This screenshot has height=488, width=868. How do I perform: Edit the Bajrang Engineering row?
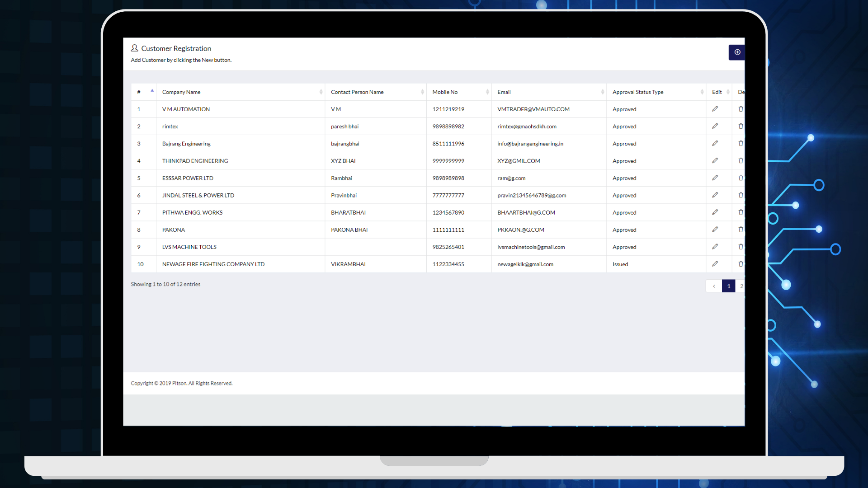click(715, 143)
